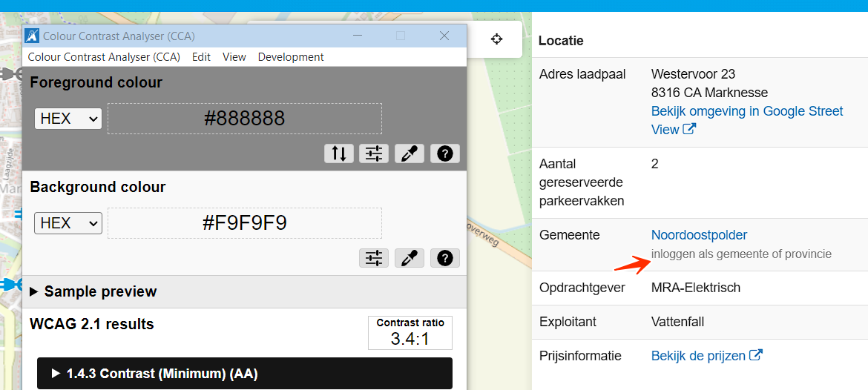Open foreground colour sliders panel
This screenshot has height=390, width=868.
pyautogui.click(x=374, y=153)
